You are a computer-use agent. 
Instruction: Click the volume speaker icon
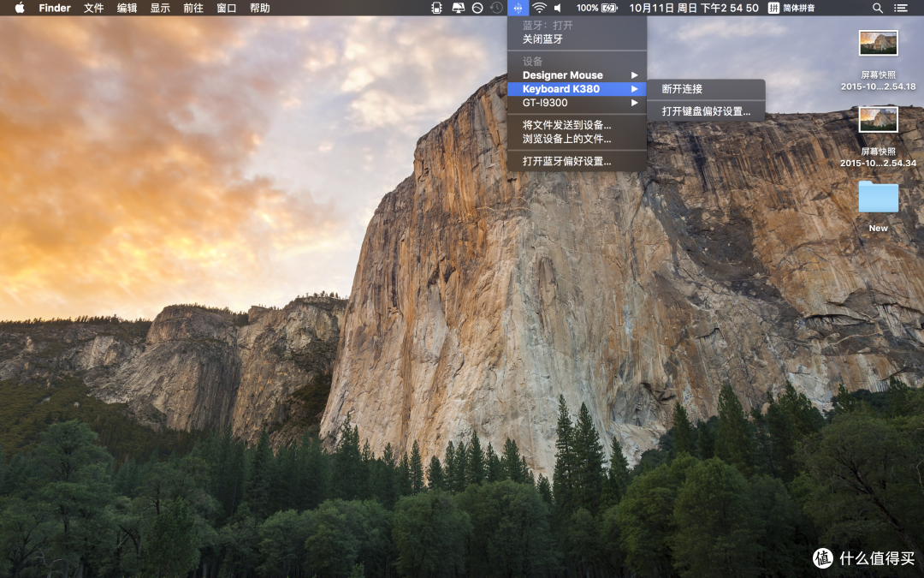point(558,8)
